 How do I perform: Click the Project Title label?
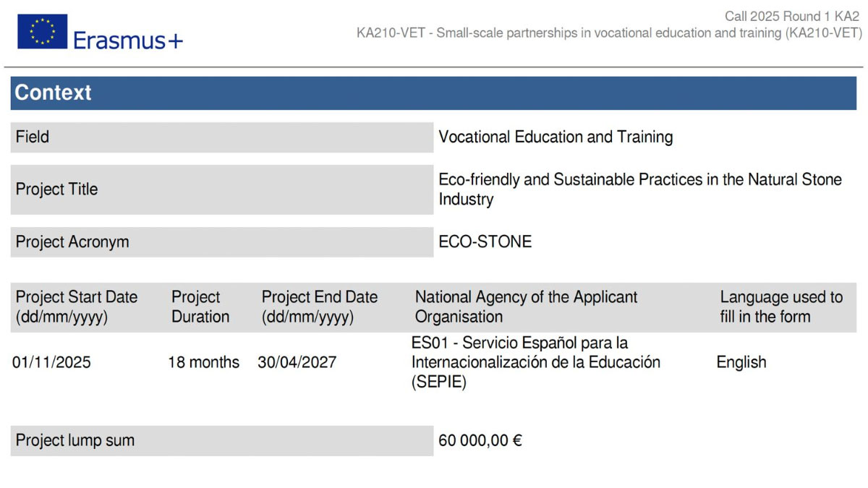click(x=56, y=189)
